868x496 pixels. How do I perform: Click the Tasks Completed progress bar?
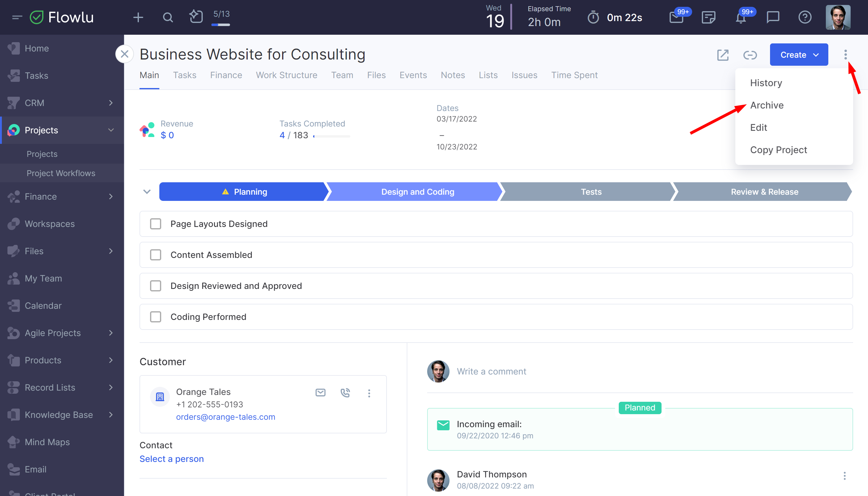(331, 136)
